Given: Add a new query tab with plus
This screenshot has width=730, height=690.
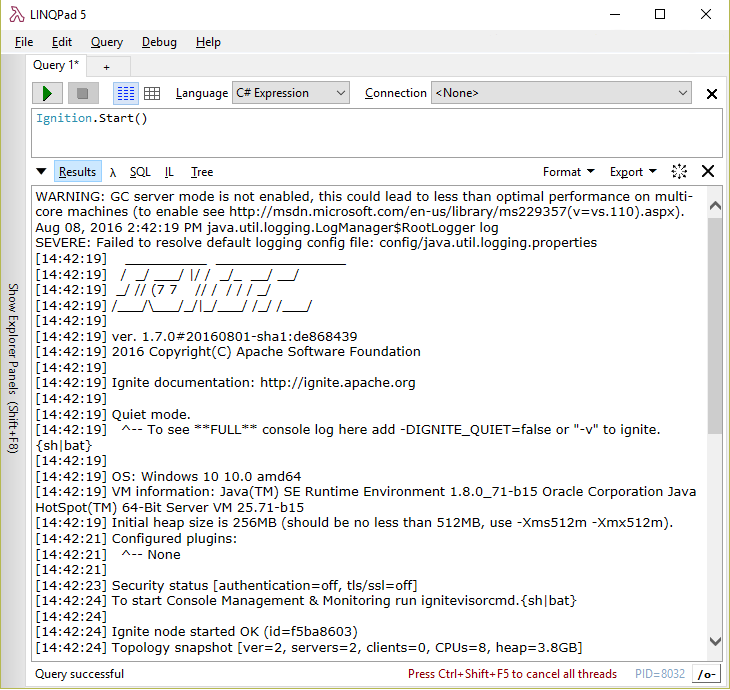Looking at the screenshot, I should [107, 67].
